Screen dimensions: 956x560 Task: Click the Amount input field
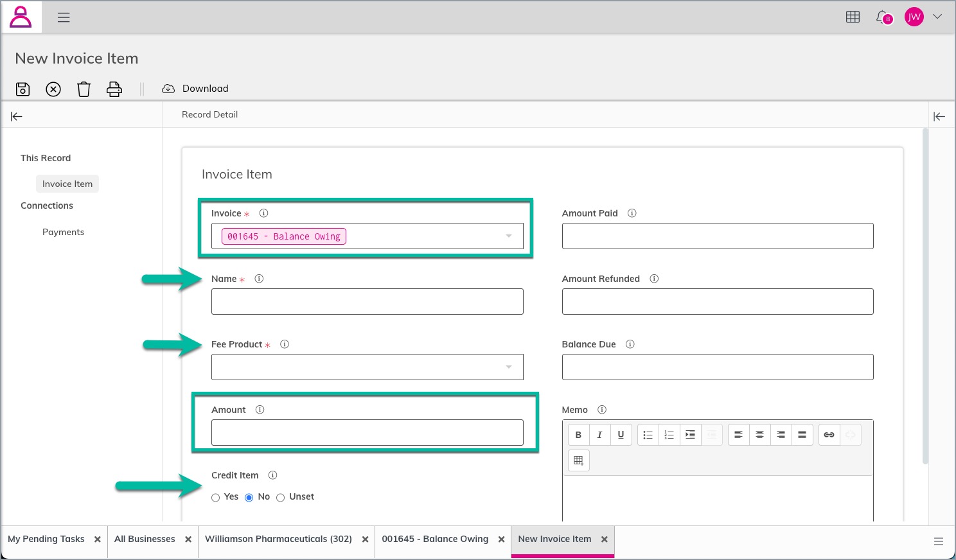pos(367,432)
